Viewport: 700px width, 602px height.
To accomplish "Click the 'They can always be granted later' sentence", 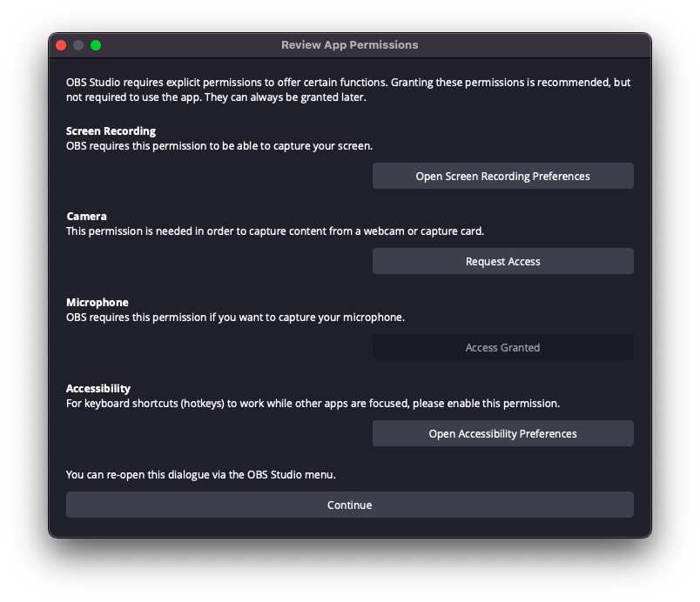I will pos(286,97).
